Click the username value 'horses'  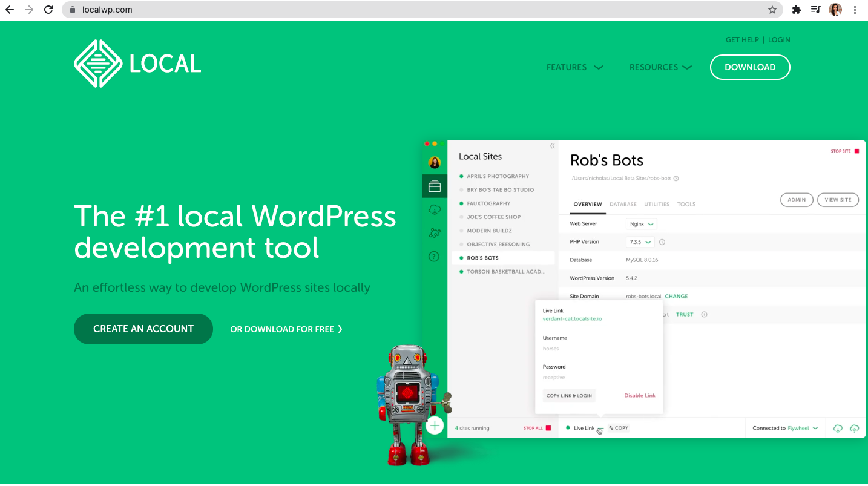pyautogui.click(x=551, y=349)
